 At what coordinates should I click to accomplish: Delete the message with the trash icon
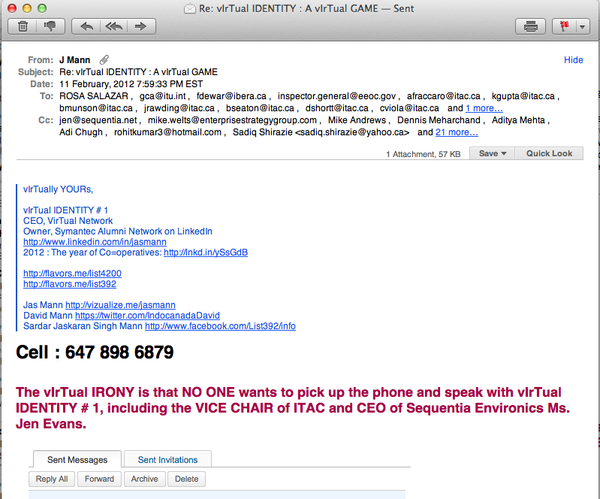[x=23, y=26]
